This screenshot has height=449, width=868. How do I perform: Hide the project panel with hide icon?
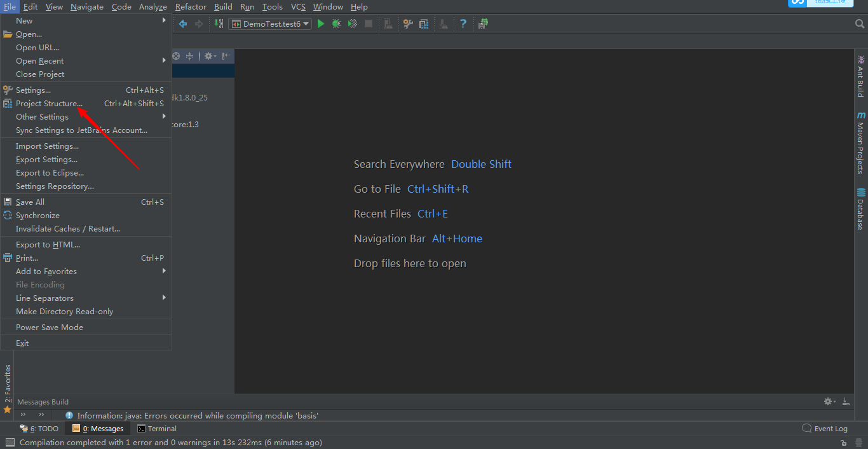(x=226, y=56)
